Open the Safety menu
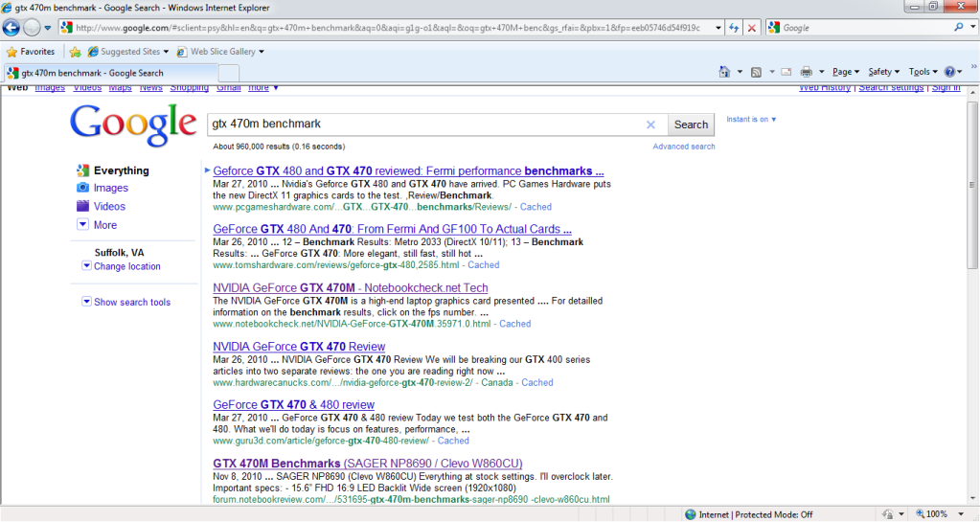 [884, 72]
